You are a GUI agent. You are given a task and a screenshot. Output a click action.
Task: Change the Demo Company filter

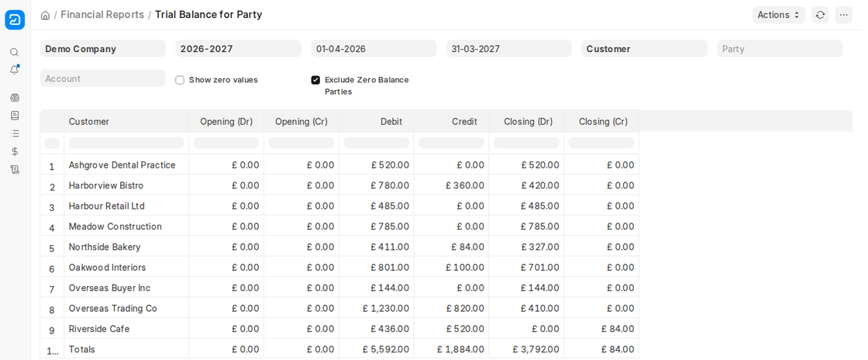click(103, 49)
